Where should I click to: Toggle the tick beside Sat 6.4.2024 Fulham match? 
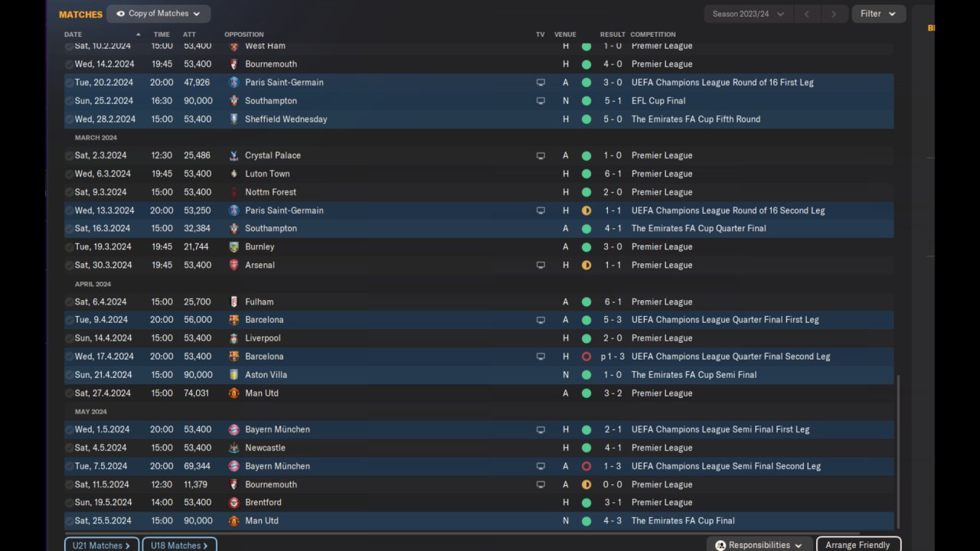pos(69,302)
